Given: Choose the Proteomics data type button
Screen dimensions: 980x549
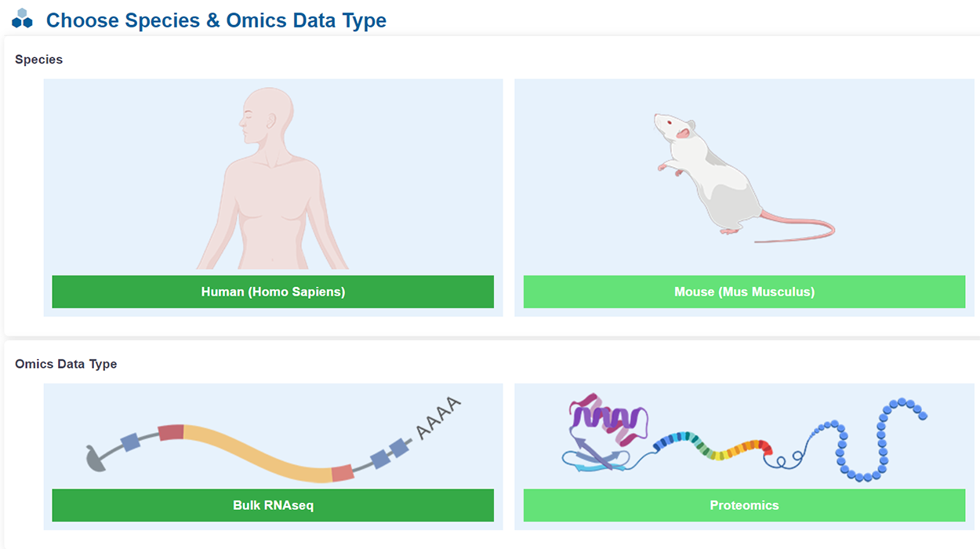Looking at the screenshot, I should pos(744,505).
